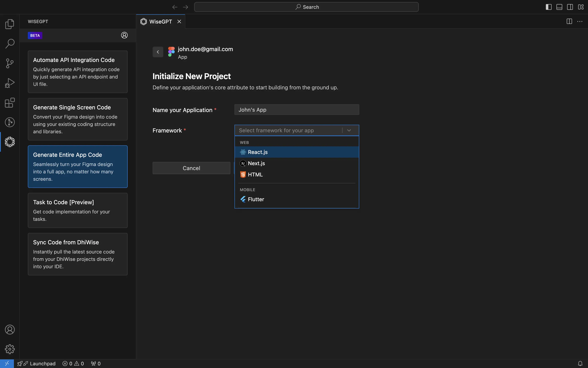Open the Search view in activity bar
This screenshot has width=588, height=368.
[10, 44]
